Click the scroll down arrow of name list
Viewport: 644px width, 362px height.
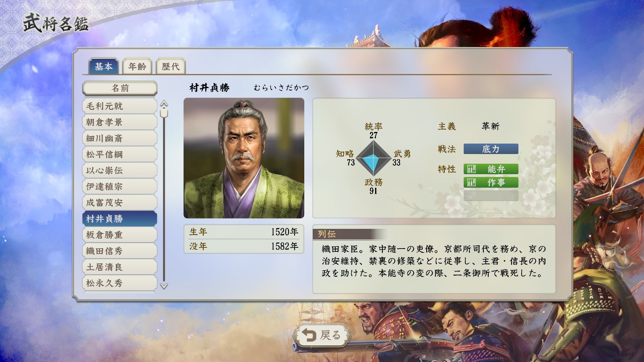pyautogui.click(x=164, y=286)
